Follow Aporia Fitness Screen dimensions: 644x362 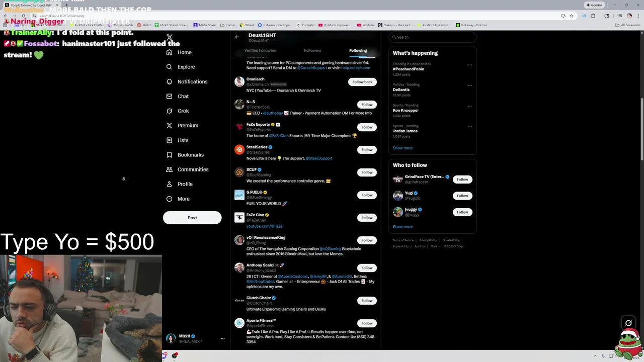367,323
